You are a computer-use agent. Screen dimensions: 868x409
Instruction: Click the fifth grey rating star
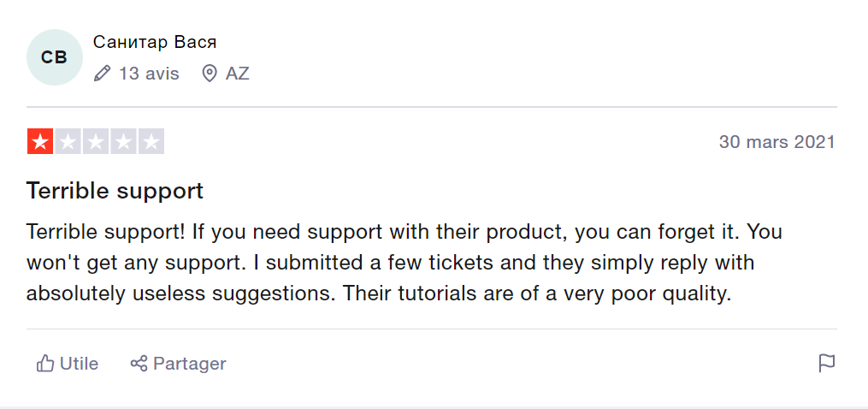click(151, 142)
